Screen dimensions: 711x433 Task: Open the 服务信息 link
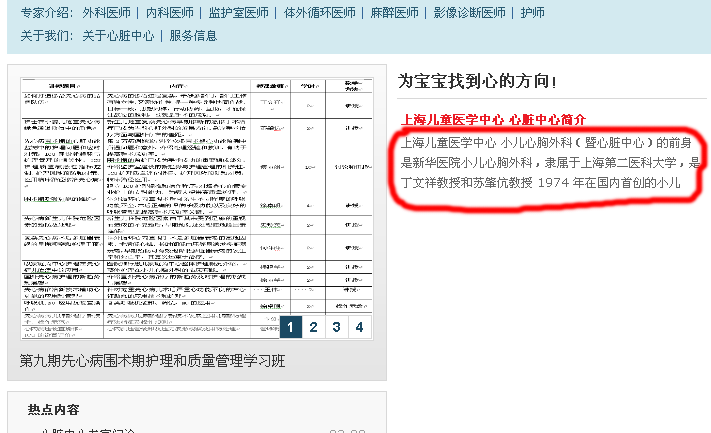[193, 36]
